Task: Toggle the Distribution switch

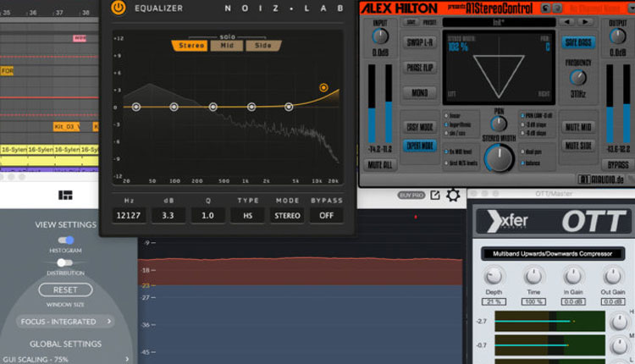Action: [65, 262]
